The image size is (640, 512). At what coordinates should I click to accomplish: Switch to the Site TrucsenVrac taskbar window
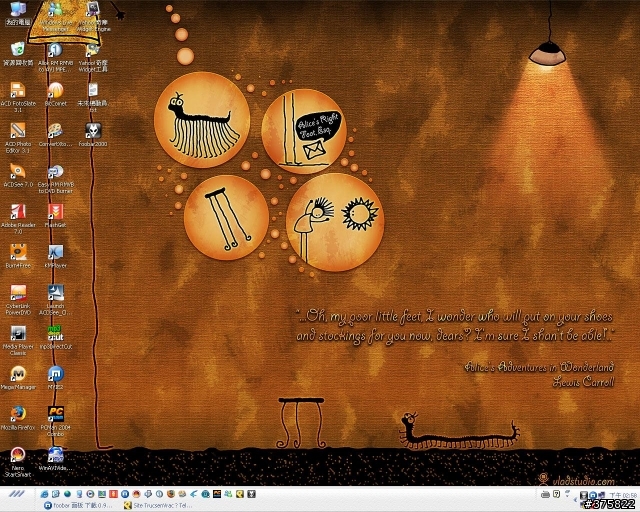pyautogui.click(x=158, y=505)
